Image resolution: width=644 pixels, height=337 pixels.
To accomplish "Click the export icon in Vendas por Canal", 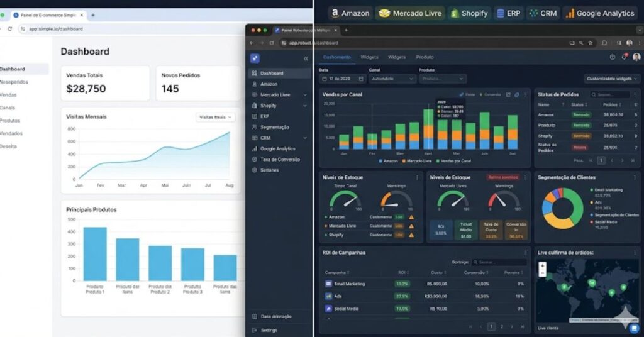I will (508, 94).
